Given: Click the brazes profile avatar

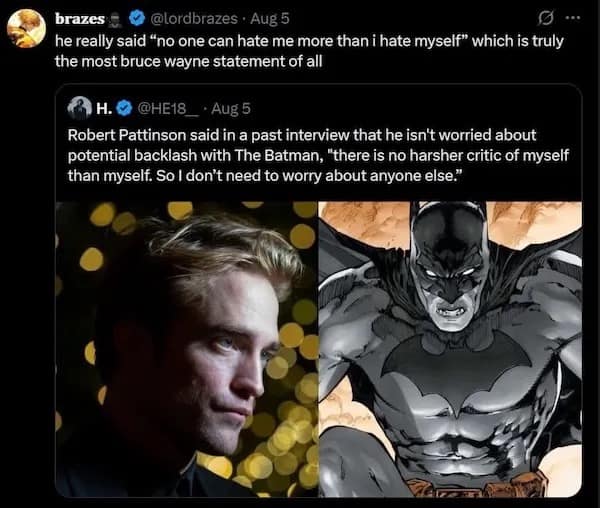Looking at the screenshot, I should 26,28.
